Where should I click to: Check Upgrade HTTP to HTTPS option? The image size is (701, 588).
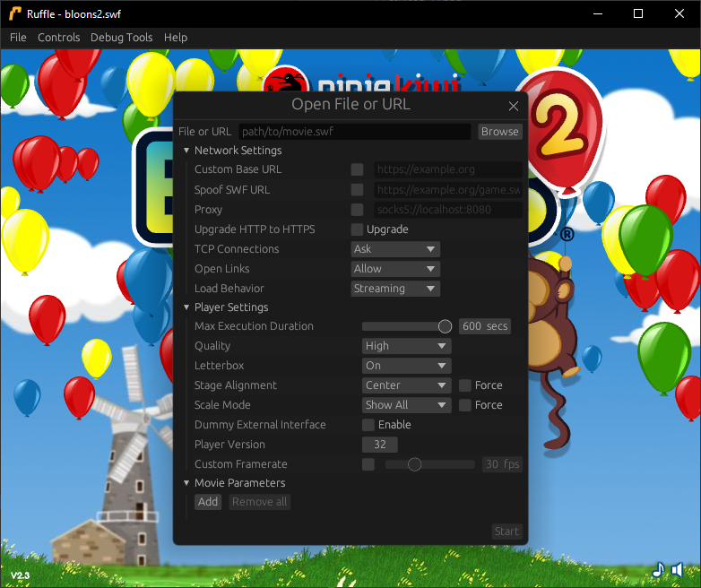[357, 229]
